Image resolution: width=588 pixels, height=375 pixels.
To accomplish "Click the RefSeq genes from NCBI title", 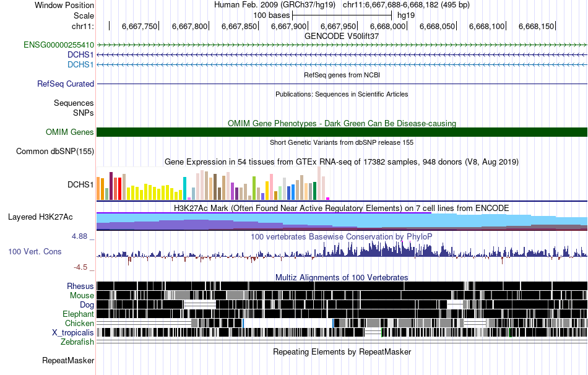I will [x=342, y=75].
